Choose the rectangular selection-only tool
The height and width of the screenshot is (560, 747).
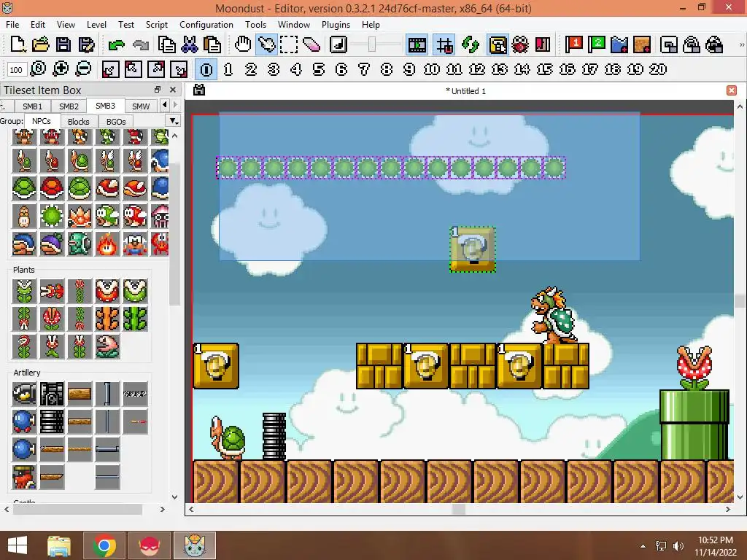pyautogui.click(x=289, y=44)
